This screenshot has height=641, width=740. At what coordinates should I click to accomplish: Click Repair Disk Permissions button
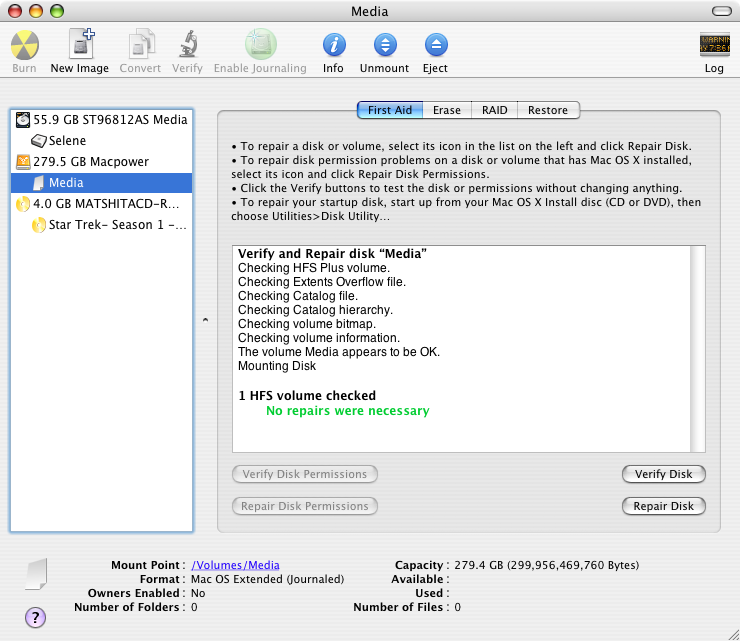305,506
